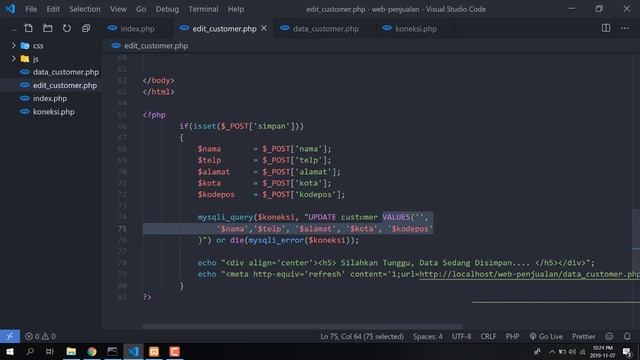The image size is (640, 360).
Task: Click the taskbar clock showing date
Action: (x=602, y=352)
